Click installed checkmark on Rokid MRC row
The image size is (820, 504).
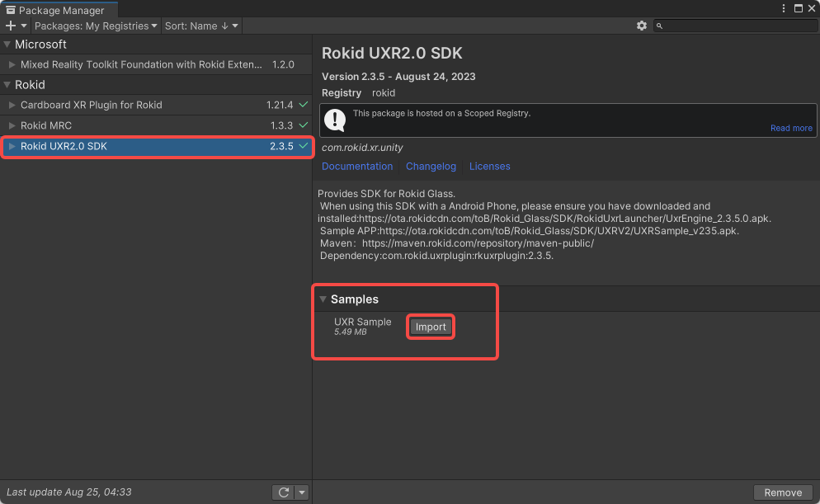click(x=304, y=125)
